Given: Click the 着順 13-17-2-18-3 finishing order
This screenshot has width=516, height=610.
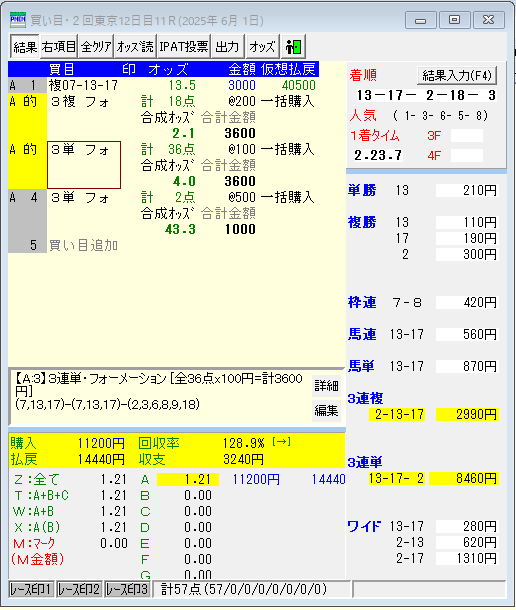Looking at the screenshot, I should [426, 95].
